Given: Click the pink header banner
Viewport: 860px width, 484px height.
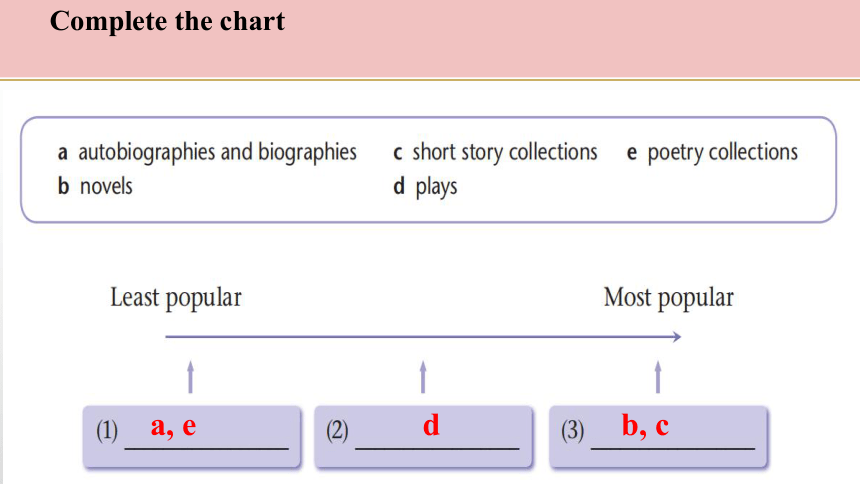Looking at the screenshot, I should click(x=430, y=38).
